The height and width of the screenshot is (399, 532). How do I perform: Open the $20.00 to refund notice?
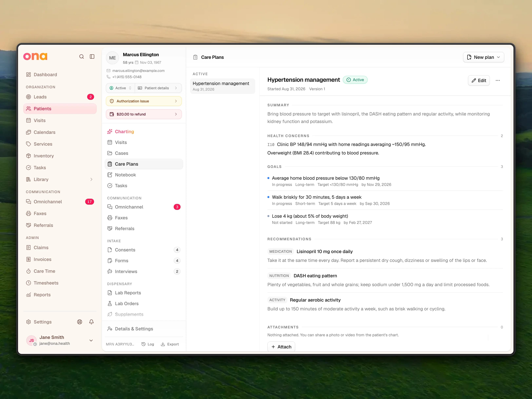[x=144, y=114]
